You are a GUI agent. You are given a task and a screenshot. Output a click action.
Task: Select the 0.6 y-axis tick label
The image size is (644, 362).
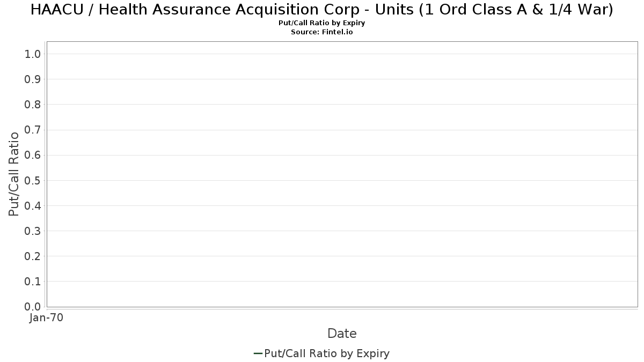click(33, 155)
